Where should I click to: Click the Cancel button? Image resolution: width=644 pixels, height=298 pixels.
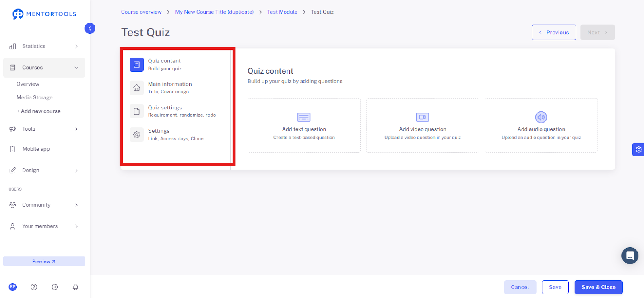[x=520, y=287]
